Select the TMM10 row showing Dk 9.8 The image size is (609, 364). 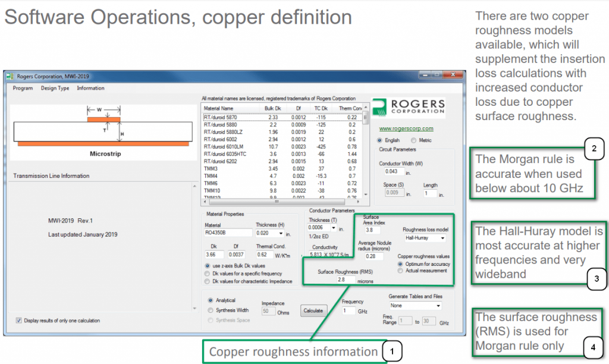click(282, 191)
